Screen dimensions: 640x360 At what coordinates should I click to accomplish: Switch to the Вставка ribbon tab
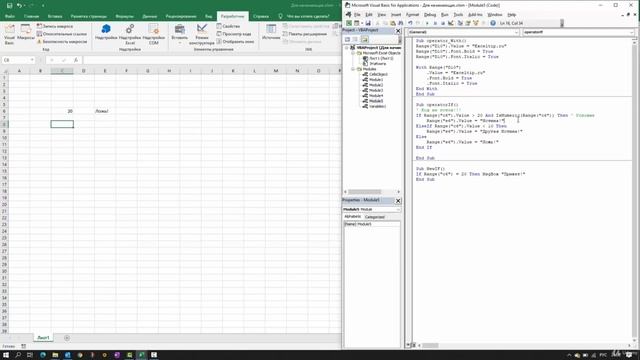[x=55, y=16]
